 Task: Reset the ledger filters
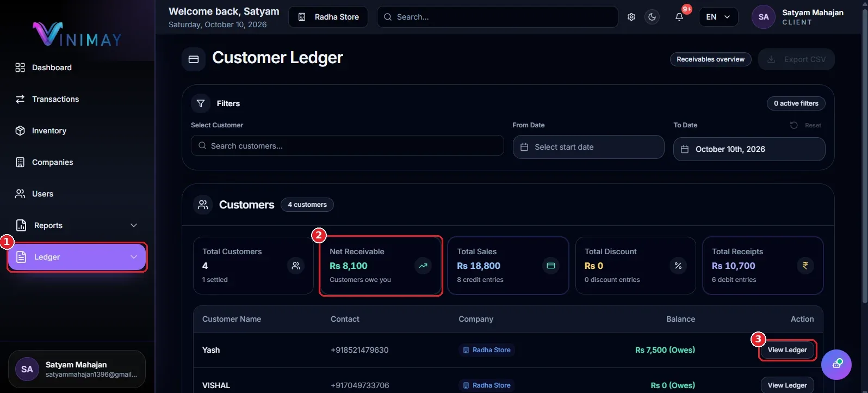tap(806, 125)
